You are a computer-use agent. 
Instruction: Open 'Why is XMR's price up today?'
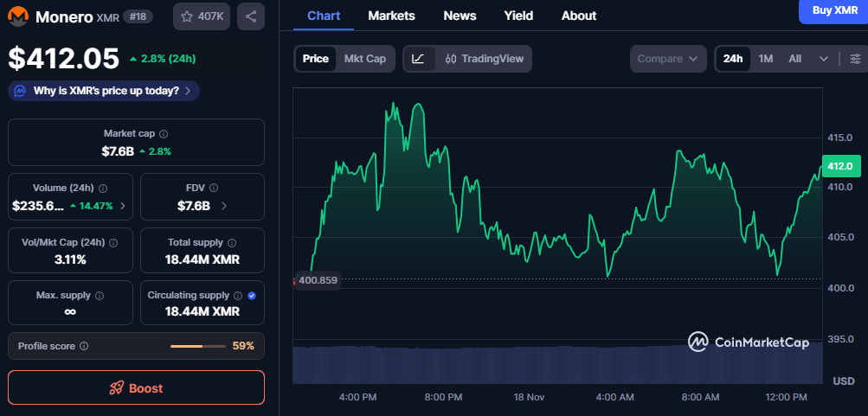click(x=104, y=91)
